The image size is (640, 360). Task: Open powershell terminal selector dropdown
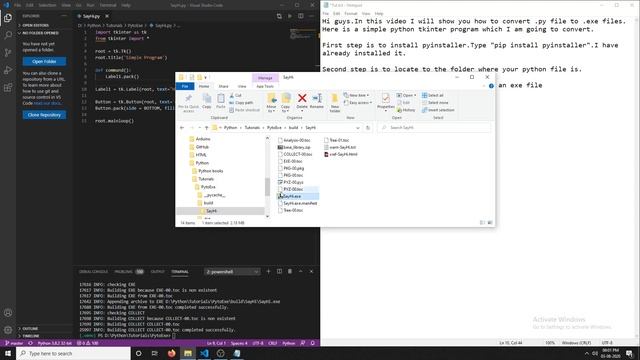pyautogui.click(x=232, y=272)
